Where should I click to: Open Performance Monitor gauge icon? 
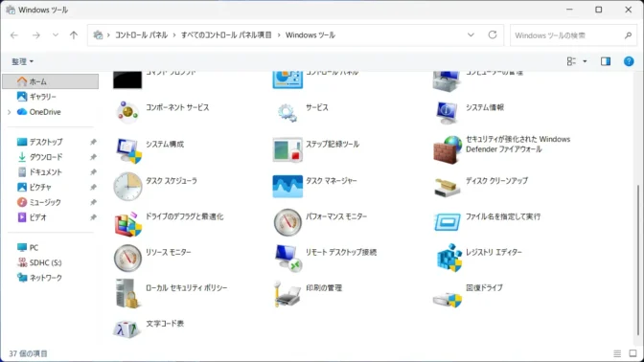coord(287,222)
